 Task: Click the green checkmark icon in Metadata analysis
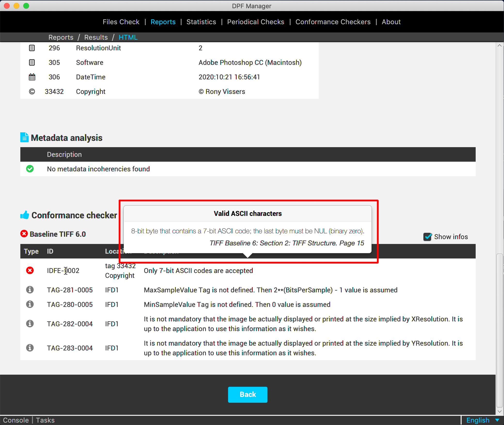coord(30,169)
